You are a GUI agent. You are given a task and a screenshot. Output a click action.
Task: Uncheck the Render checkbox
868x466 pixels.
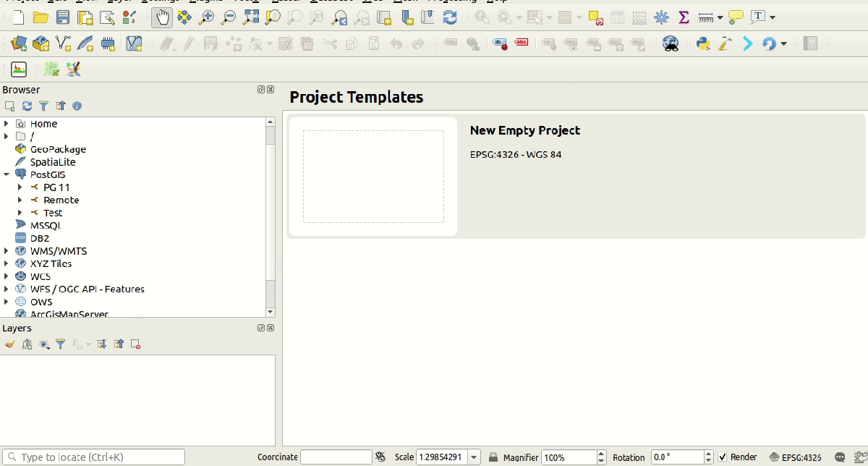[x=722, y=457]
